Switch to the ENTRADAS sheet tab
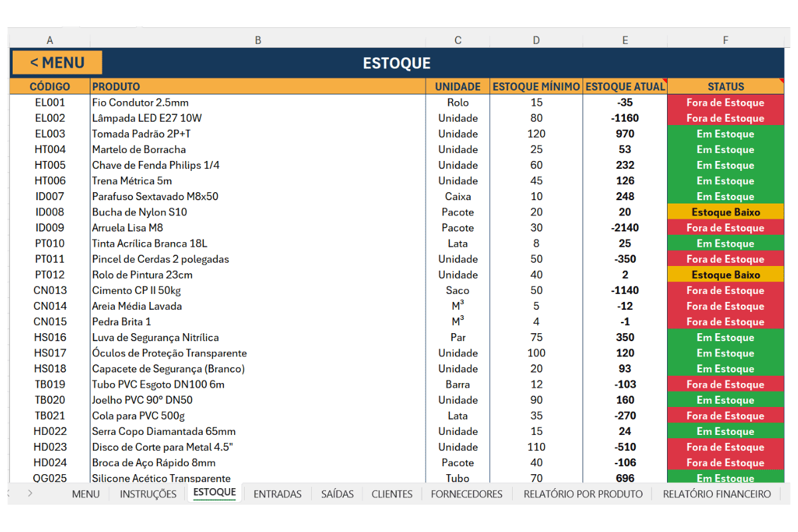 pyautogui.click(x=277, y=494)
